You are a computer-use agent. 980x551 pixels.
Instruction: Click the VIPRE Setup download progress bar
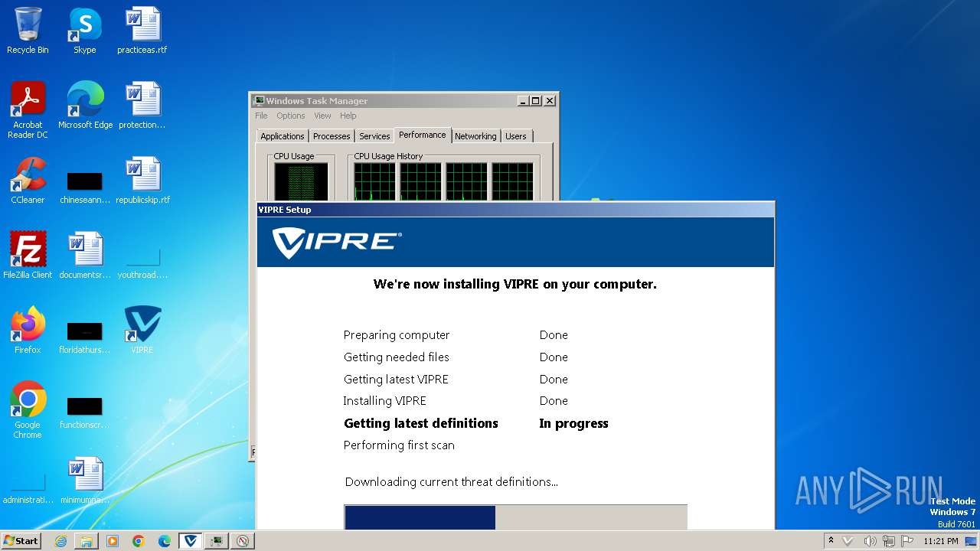point(515,517)
